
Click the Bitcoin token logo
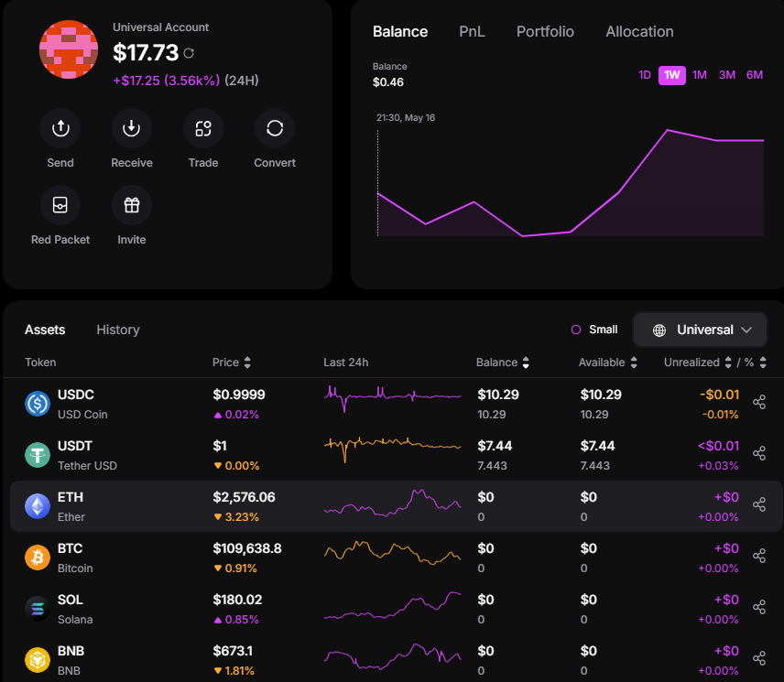pyautogui.click(x=38, y=558)
